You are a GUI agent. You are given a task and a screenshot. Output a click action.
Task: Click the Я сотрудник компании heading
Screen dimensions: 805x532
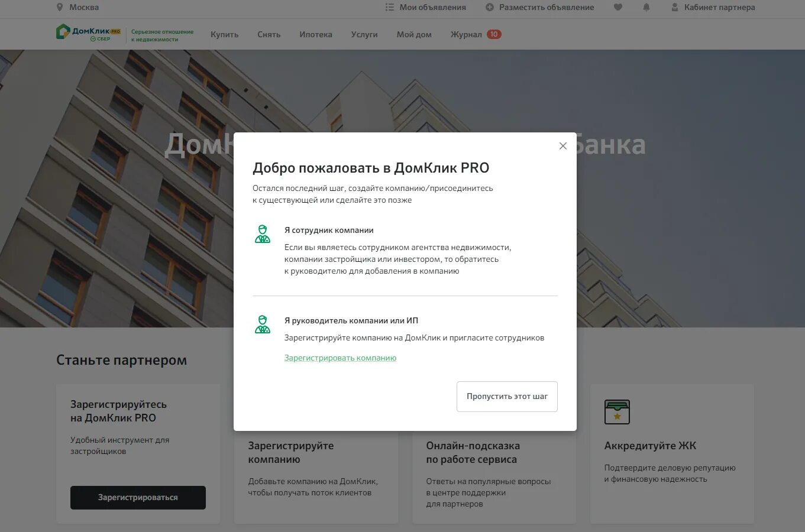[329, 230]
